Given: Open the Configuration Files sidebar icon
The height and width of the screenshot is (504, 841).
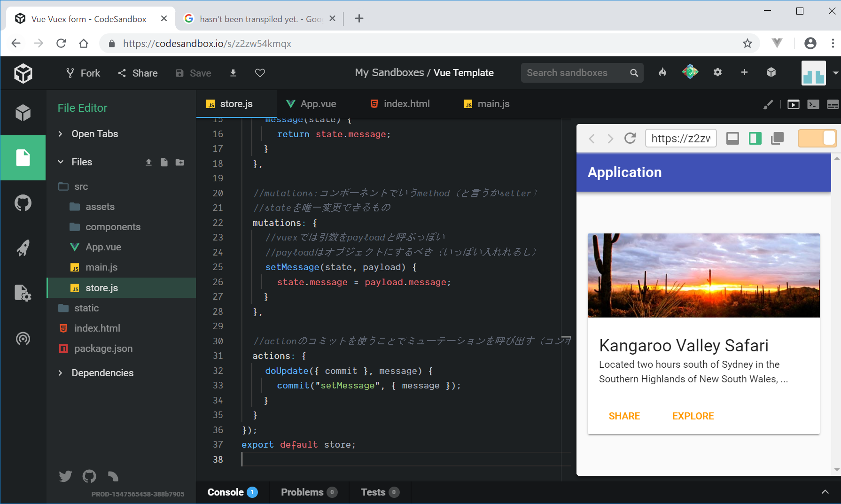Looking at the screenshot, I should click(23, 293).
